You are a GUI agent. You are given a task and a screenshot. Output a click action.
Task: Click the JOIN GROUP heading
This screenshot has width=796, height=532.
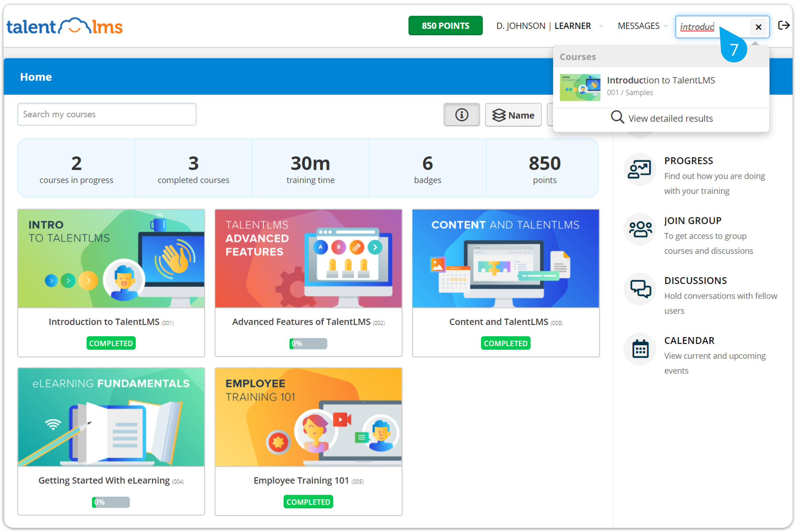pos(693,221)
